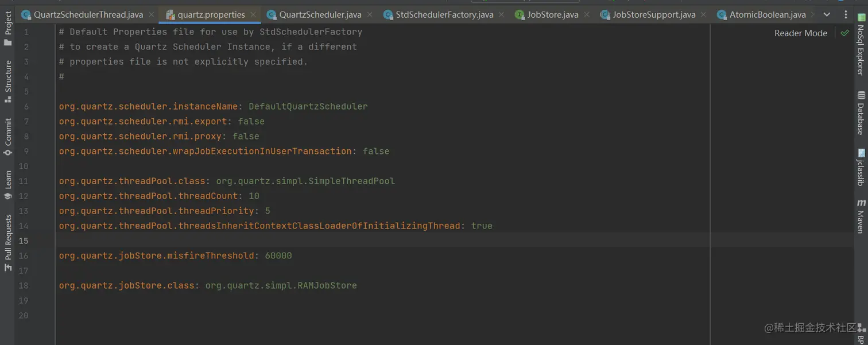Open the Pull Requests tool window
868x345 pixels.
7,242
